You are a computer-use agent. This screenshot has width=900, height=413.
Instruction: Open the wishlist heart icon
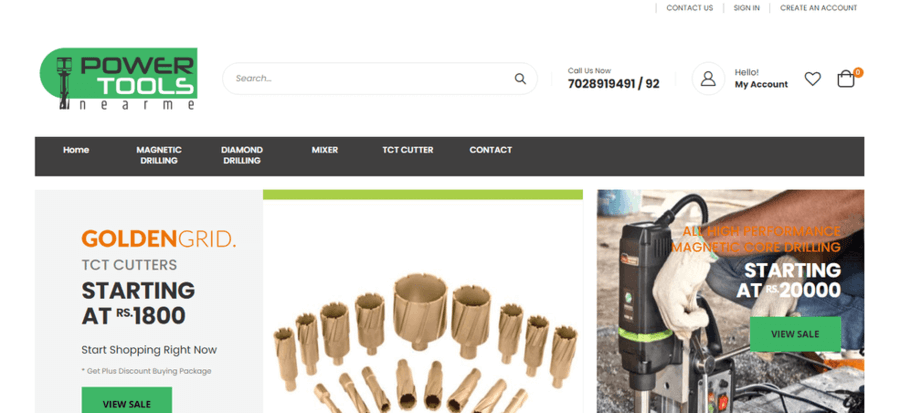812,79
